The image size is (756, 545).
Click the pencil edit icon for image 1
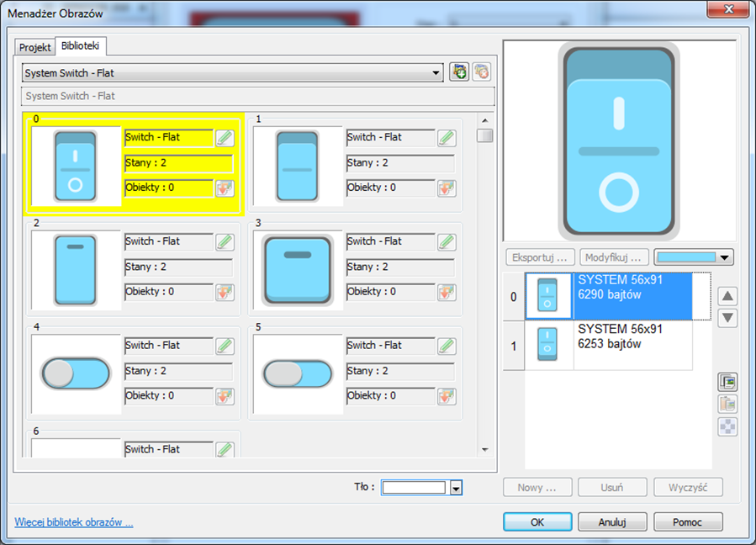click(x=447, y=138)
